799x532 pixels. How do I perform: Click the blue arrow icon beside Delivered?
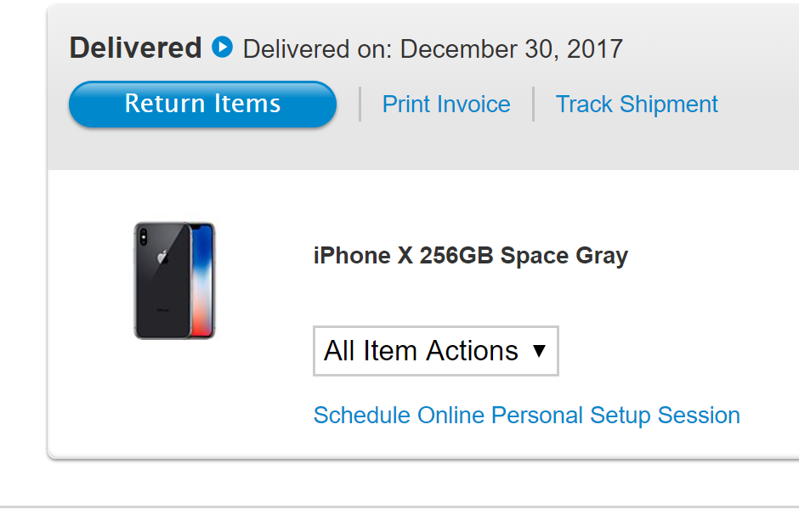[222, 47]
